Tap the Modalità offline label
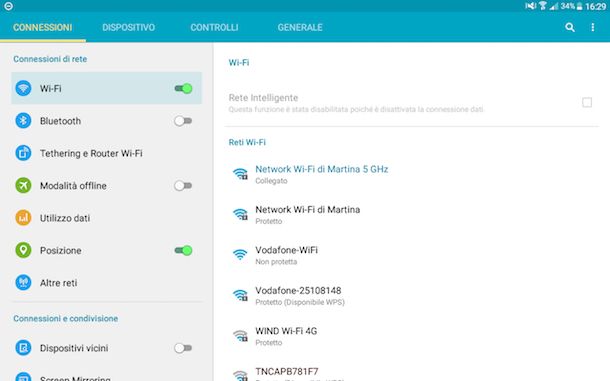This screenshot has width=610, height=381. coord(73,186)
